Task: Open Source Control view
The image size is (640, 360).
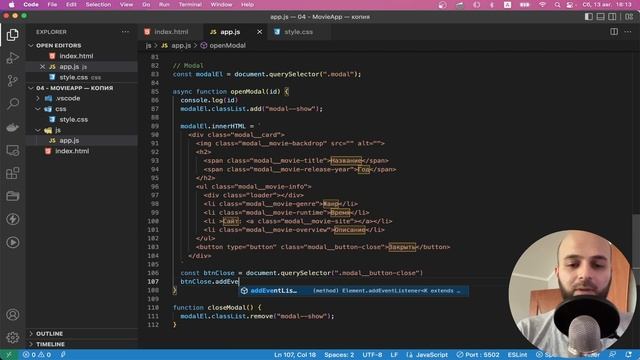Action: click(13, 81)
